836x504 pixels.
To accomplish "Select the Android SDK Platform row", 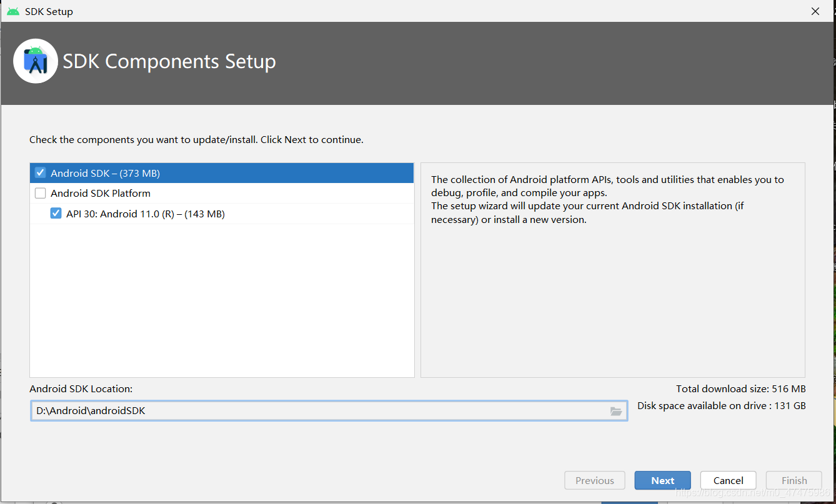I will (222, 193).
